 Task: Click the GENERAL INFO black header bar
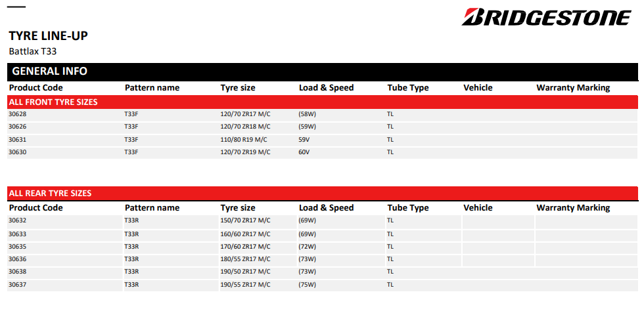coord(323,72)
